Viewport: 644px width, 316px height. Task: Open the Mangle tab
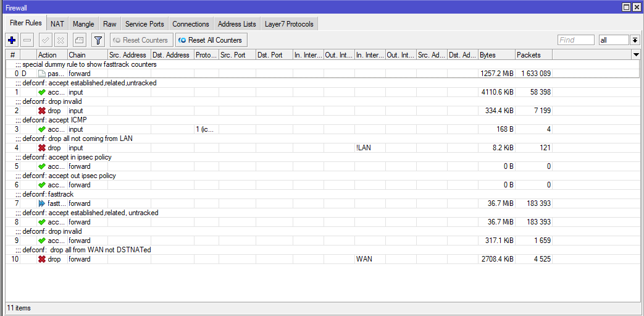pos(83,24)
